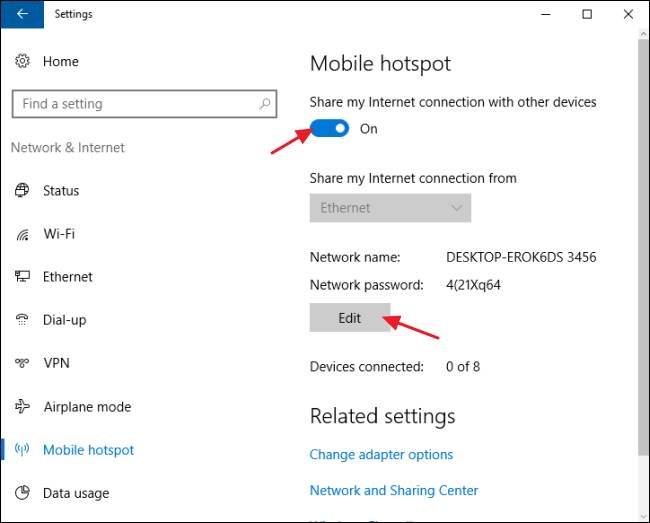Maximize the Settings window
This screenshot has width=650, height=523.
click(x=587, y=14)
